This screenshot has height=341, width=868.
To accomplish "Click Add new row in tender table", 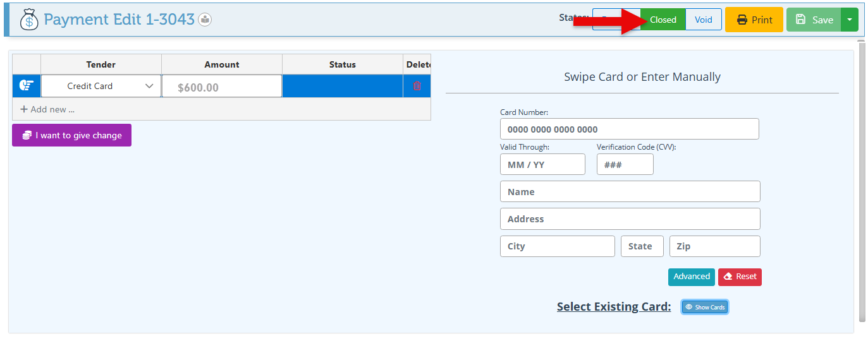I will click(47, 109).
